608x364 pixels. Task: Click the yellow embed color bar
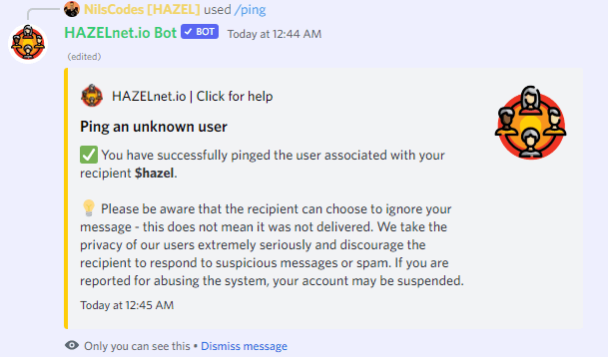tap(66, 198)
